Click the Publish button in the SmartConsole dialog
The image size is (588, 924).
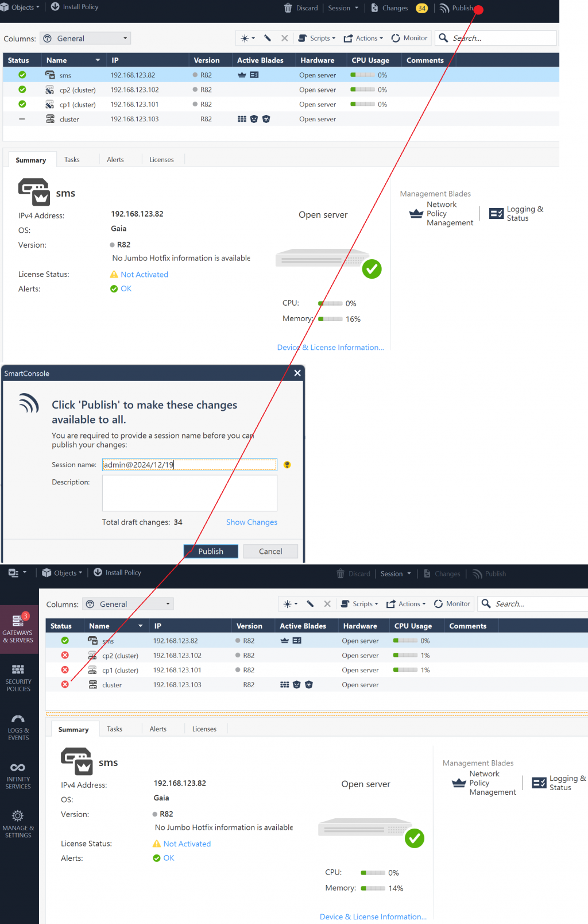(x=211, y=551)
